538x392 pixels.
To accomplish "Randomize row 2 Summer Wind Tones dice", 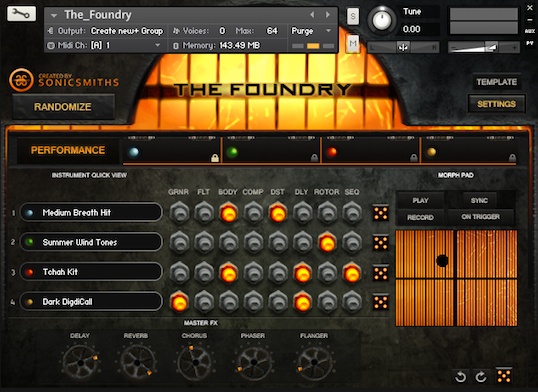I will point(381,243).
